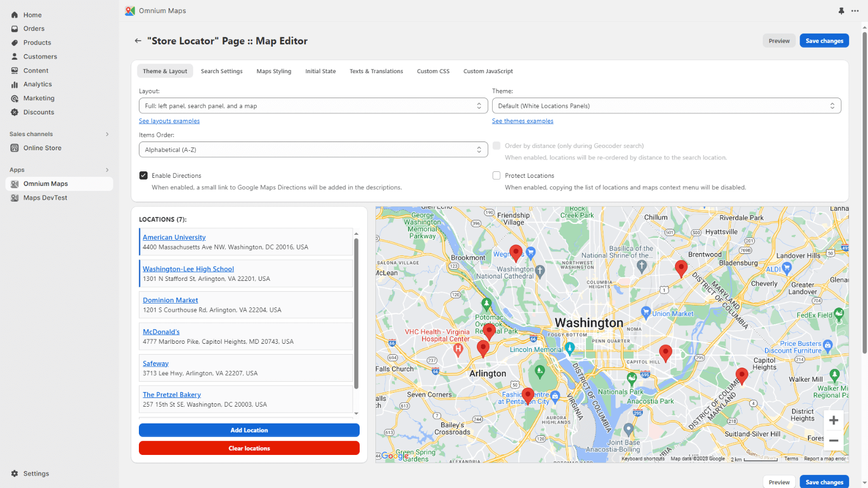Screen dimensions: 868x488
Task: Open the three-dot more options menu
Action: [855, 11]
